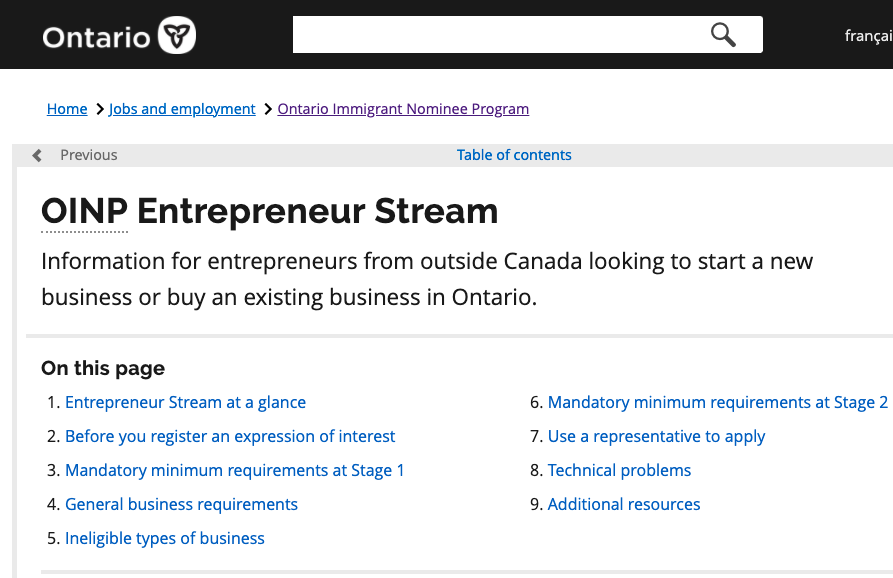Open Use a representative to apply
This screenshot has width=893, height=578.
(x=656, y=436)
